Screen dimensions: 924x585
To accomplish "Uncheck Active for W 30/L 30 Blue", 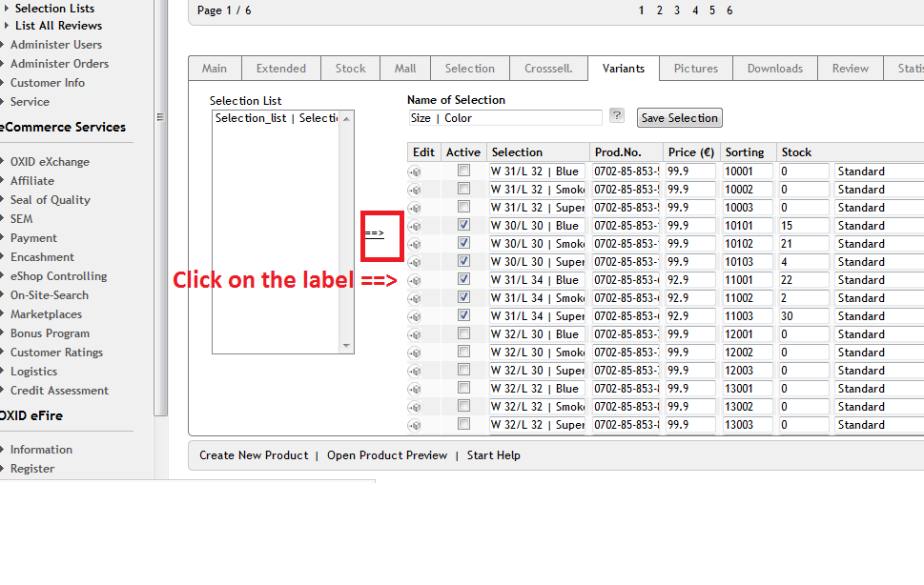I will coord(463,226).
